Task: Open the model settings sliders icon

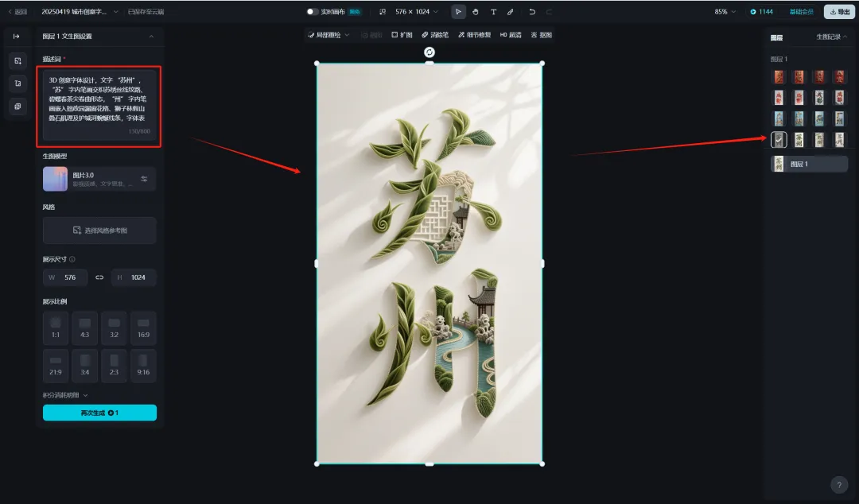Action: pos(144,179)
